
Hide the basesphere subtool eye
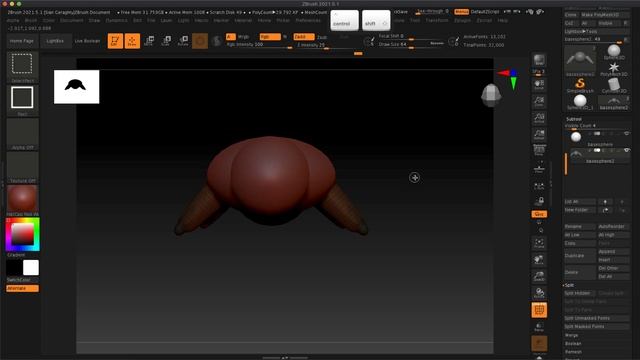tap(627, 133)
